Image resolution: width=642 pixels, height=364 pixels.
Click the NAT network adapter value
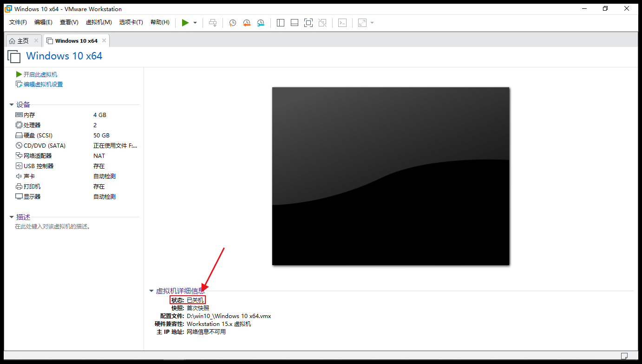pos(99,156)
